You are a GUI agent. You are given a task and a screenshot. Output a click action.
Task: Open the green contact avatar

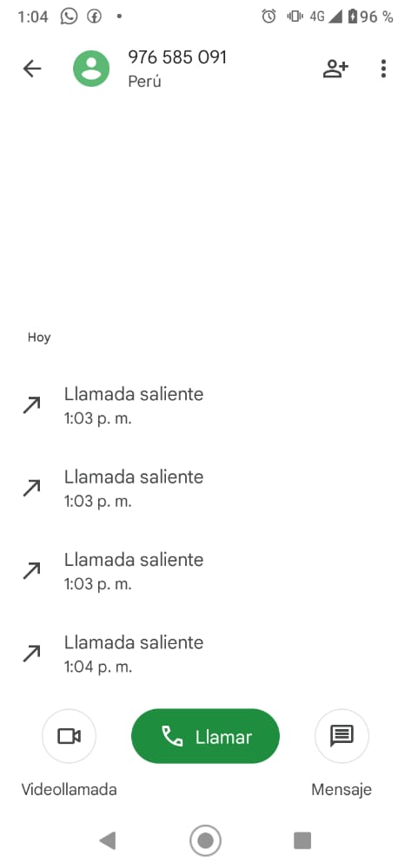(x=91, y=69)
